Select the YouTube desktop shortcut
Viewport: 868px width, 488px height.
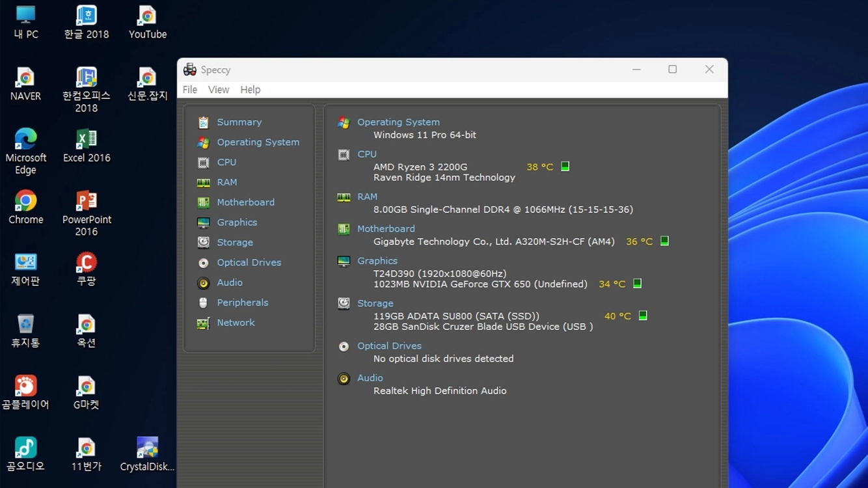click(148, 22)
